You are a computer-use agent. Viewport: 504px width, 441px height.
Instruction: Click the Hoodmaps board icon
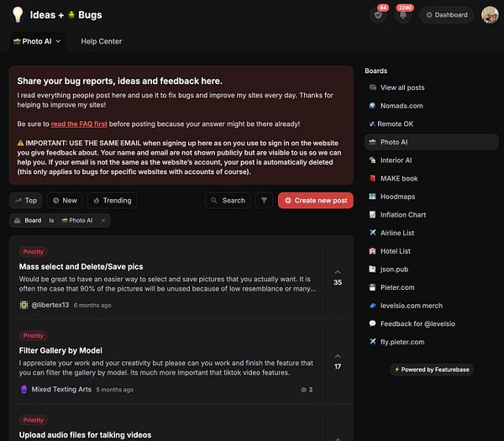point(372,197)
